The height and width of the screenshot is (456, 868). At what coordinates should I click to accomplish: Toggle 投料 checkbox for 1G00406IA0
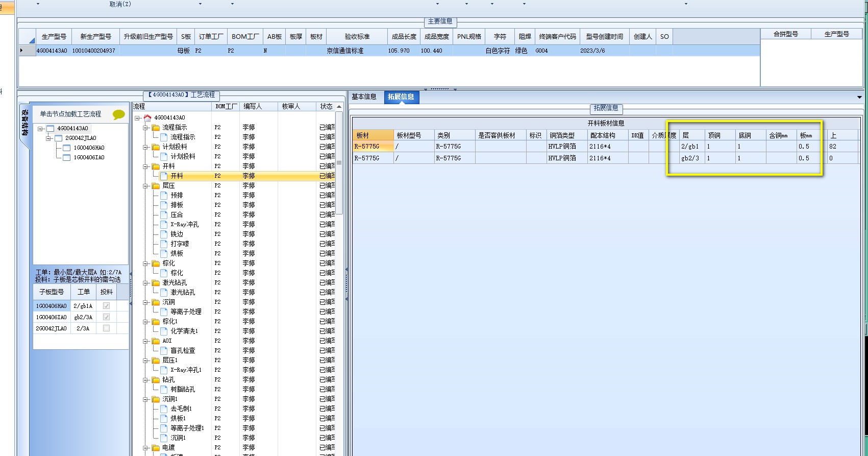pyautogui.click(x=106, y=317)
